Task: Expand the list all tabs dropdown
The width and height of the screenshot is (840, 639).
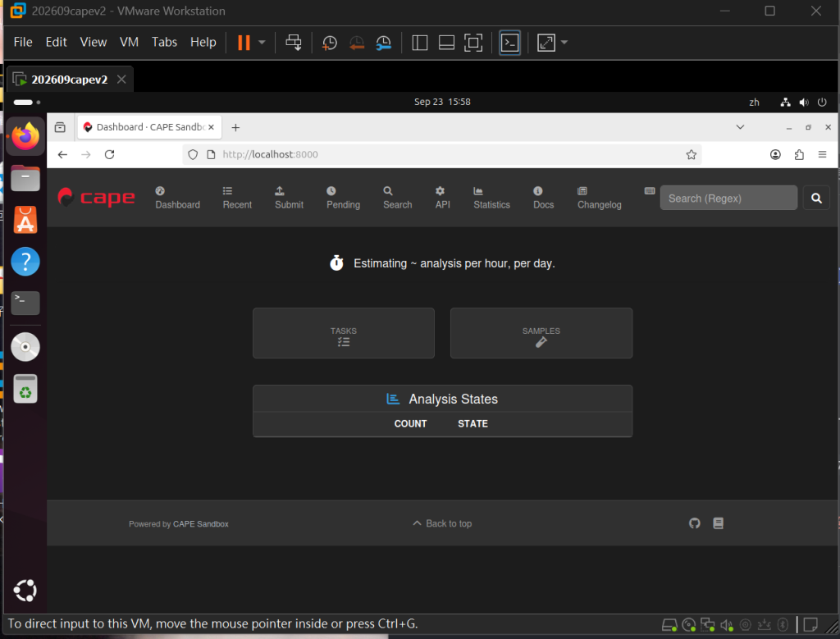Action: click(740, 127)
